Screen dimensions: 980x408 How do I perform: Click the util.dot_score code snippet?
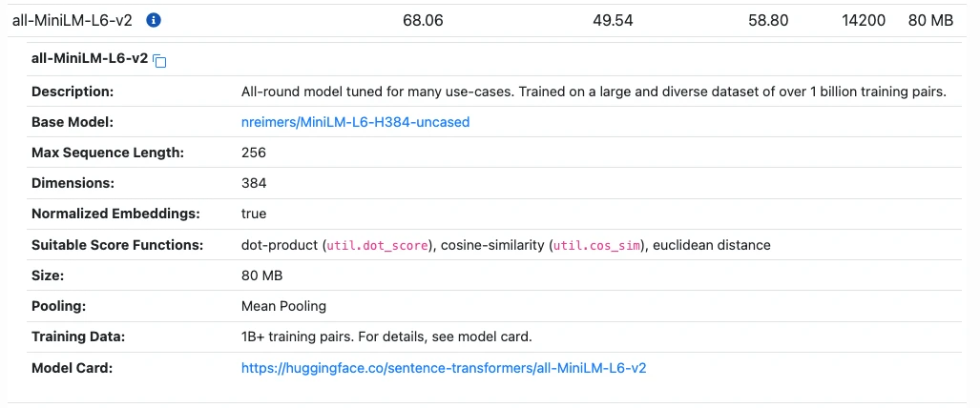coord(378,246)
